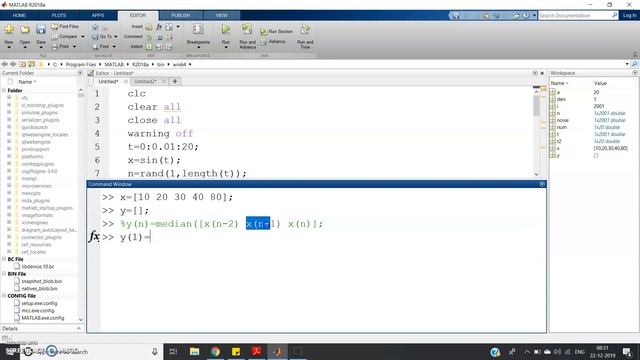Viewport: 640px width, 360px height.
Task: Click the search icon in documentation box
Action: [x=615, y=16]
